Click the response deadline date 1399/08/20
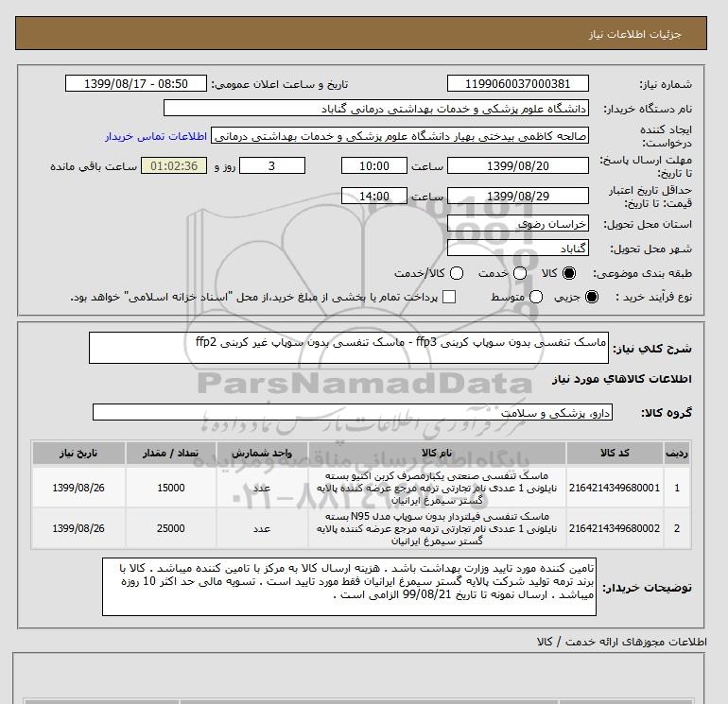Screen dimensions: 728x704 pyautogui.click(x=518, y=165)
